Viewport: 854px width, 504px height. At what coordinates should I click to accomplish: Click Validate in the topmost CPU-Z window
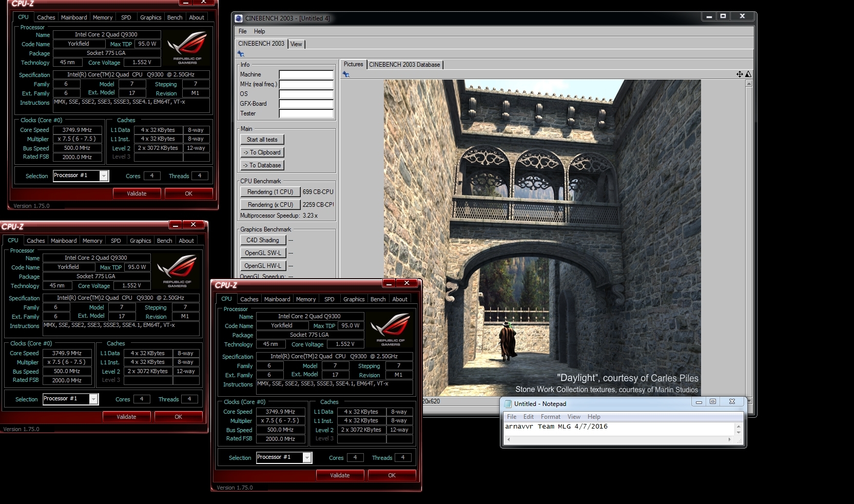tap(137, 193)
